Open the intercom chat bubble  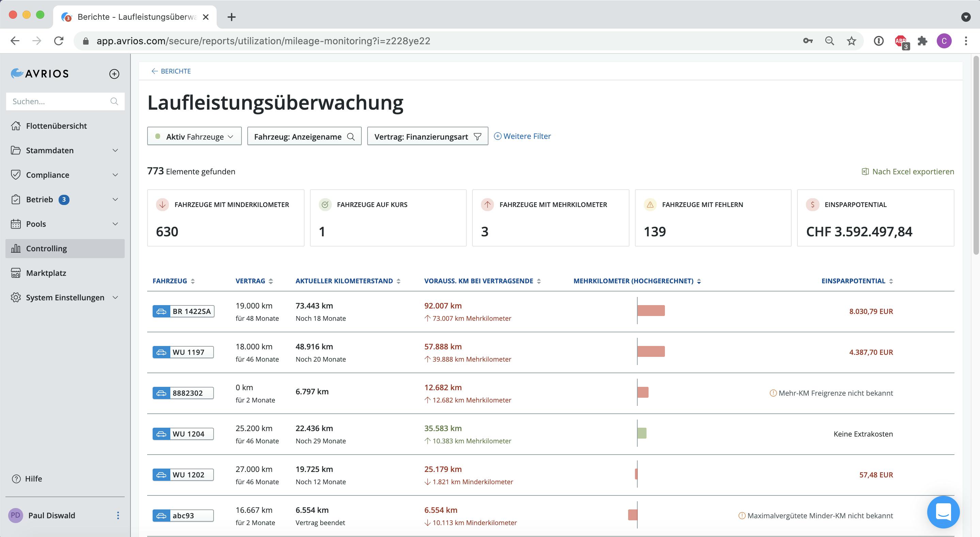coord(943,512)
